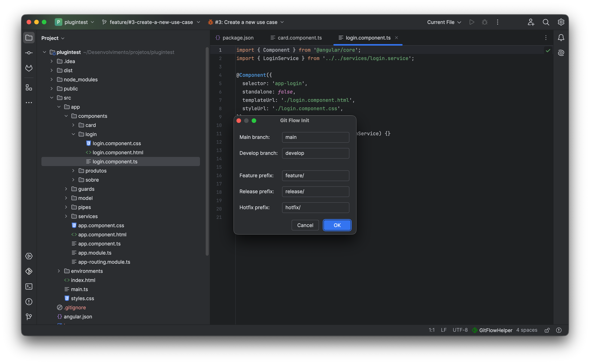Click the Feature prefix input field

[x=316, y=176]
